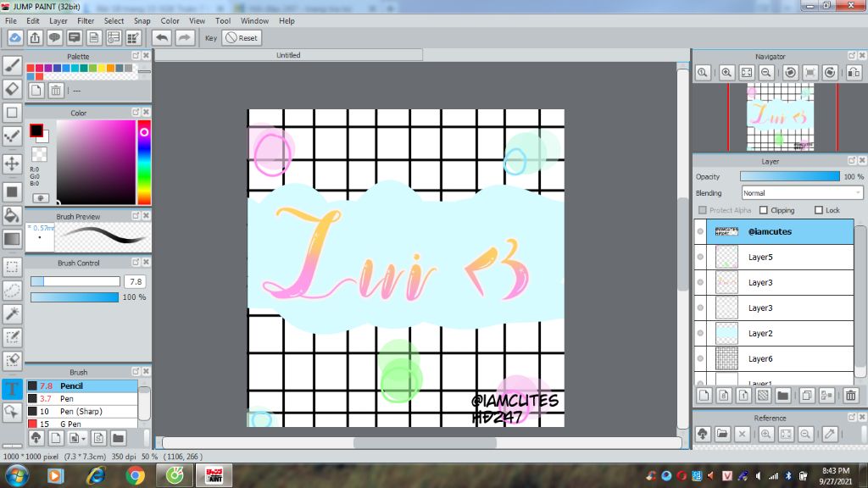Pick the red swatch in Palette
Screen dimensions: 868x488
click(31, 68)
